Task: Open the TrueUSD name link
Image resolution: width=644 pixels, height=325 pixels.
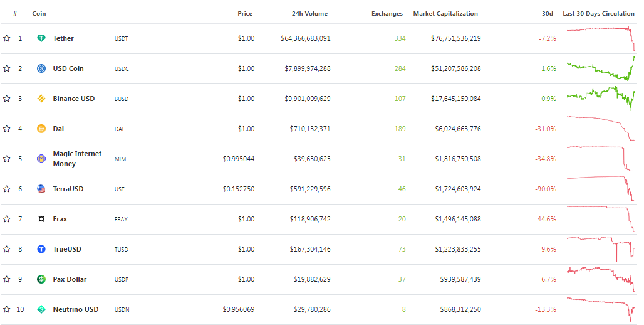Action: coord(67,249)
